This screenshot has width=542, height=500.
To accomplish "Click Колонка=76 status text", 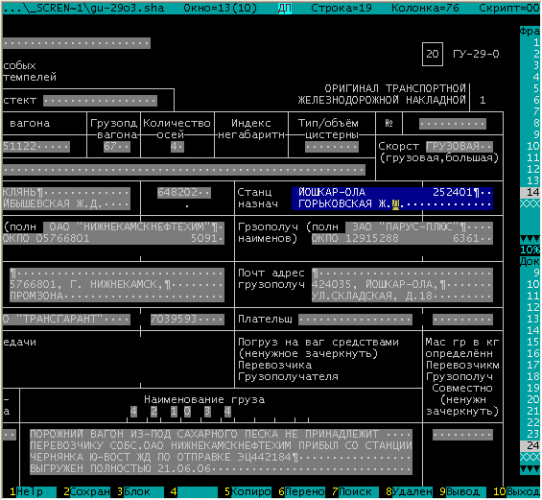I will coord(426,8).
